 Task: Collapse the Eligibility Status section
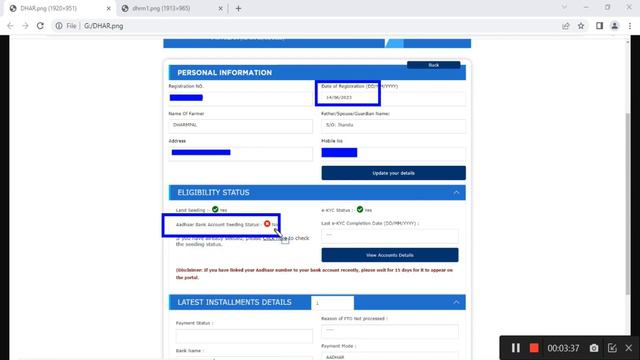(456, 192)
